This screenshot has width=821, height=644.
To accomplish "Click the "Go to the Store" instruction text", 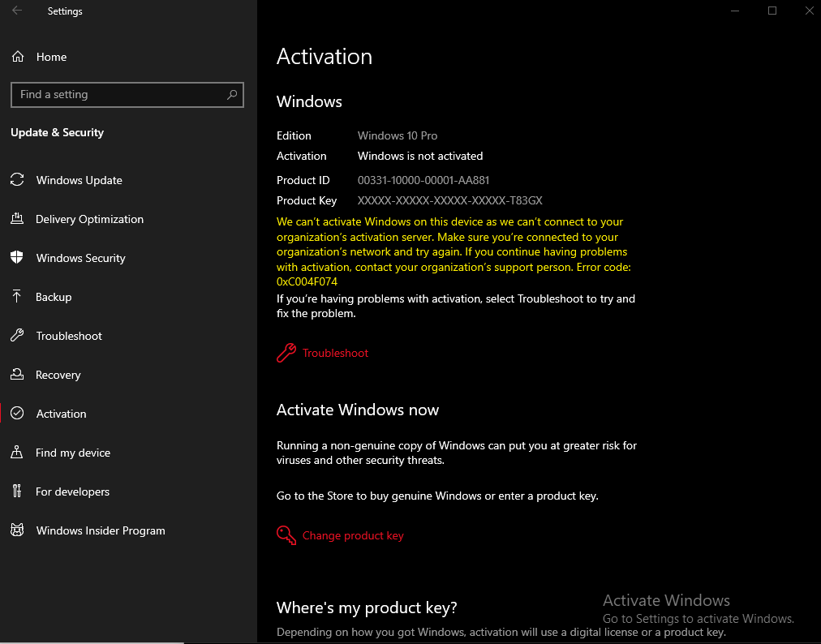I will (x=437, y=496).
